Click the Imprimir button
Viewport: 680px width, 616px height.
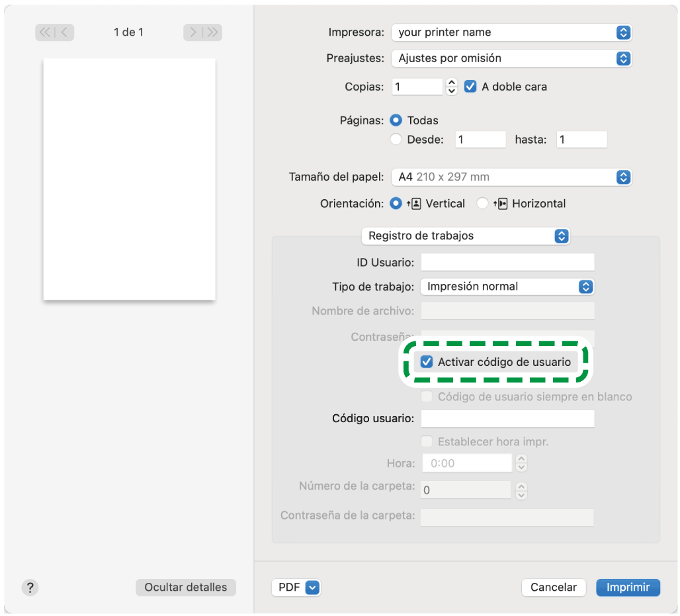pyautogui.click(x=628, y=587)
